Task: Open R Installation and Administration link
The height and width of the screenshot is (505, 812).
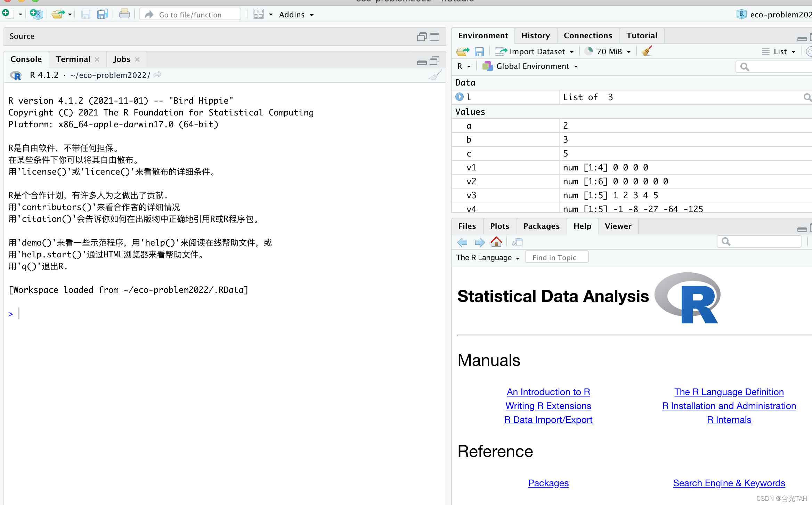Action: point(729,406)
